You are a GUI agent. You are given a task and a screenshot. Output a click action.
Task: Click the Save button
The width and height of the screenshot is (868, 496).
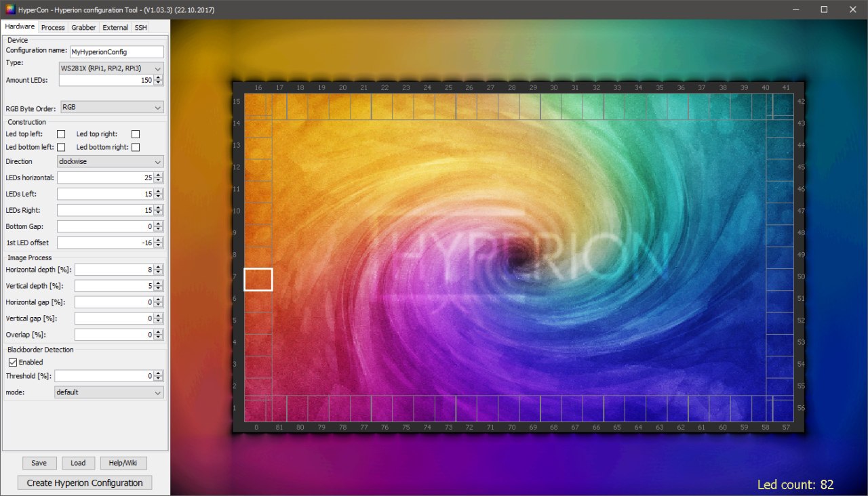coord(39,463)
